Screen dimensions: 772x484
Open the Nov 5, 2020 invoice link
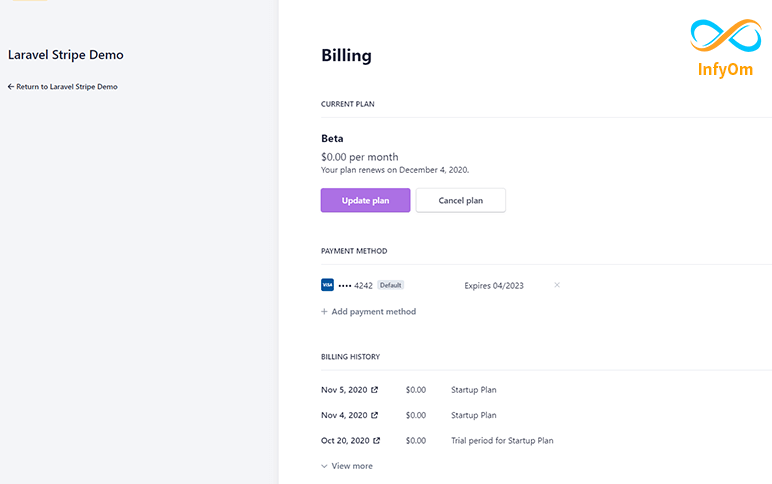[x=350, y=390]
